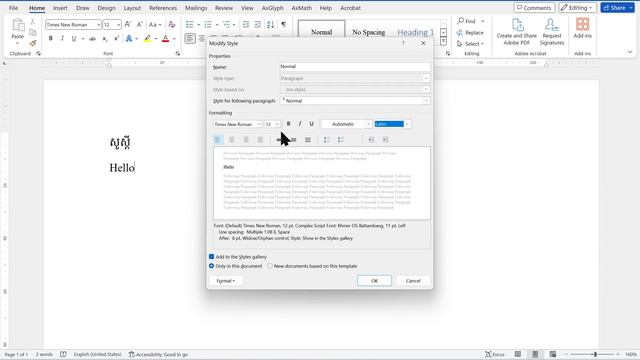Viewport: 640px width, 360px height.
Task: Increase paragraph indent in ribbon
Action: coord(258,24)
